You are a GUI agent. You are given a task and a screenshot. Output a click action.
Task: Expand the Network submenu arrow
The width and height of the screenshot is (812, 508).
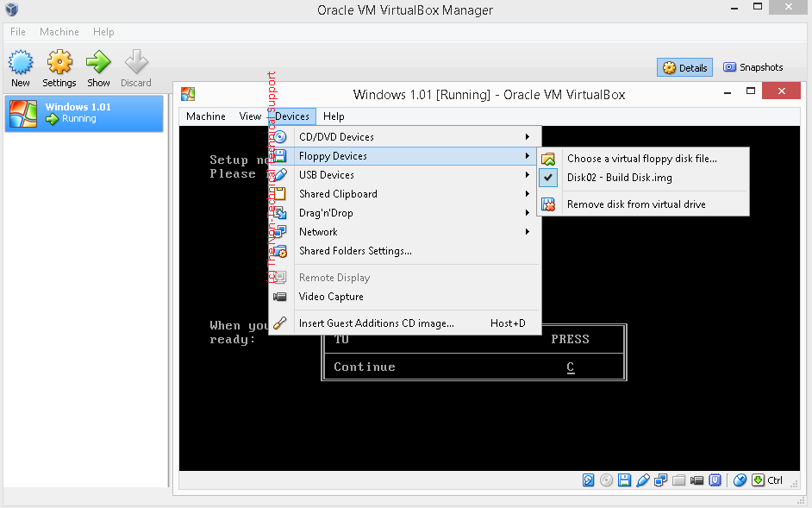pos(528,232)
